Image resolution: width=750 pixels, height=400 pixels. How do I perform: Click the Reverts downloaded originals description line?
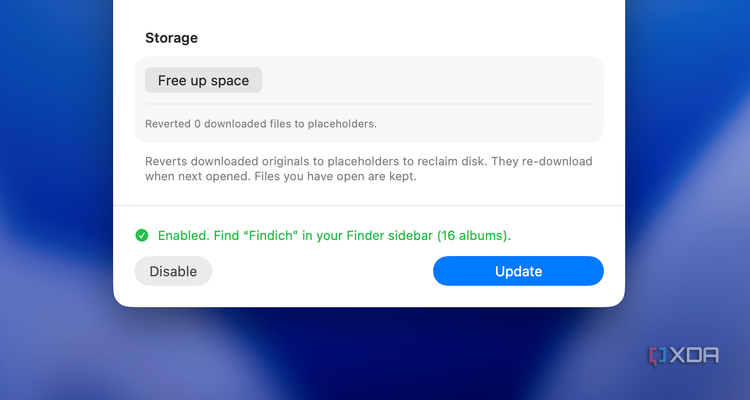pyautogui.click(x=369, y=161)
